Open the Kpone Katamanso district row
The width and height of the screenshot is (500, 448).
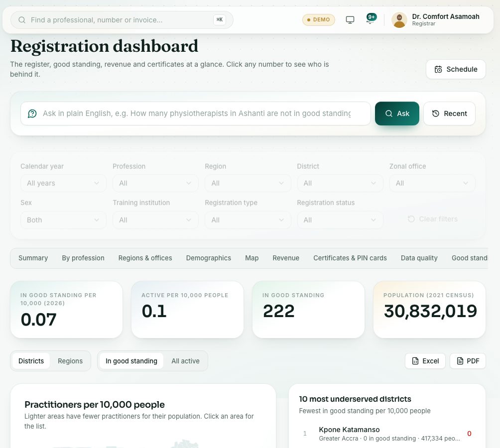387,434
